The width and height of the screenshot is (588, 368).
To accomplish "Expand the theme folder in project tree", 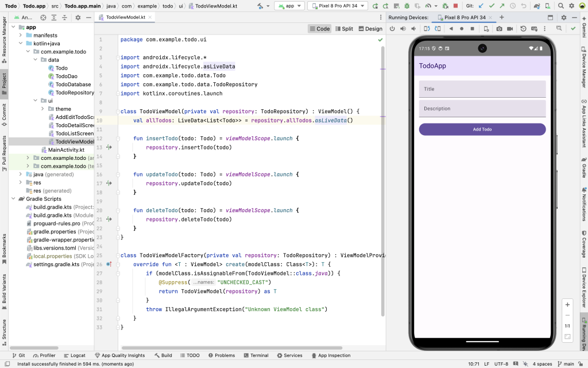I will click(x=42, y=109).
